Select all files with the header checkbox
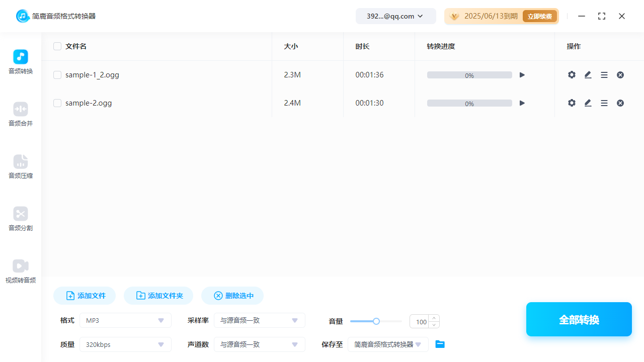This screenshot has height=362, width=644. 57,46
